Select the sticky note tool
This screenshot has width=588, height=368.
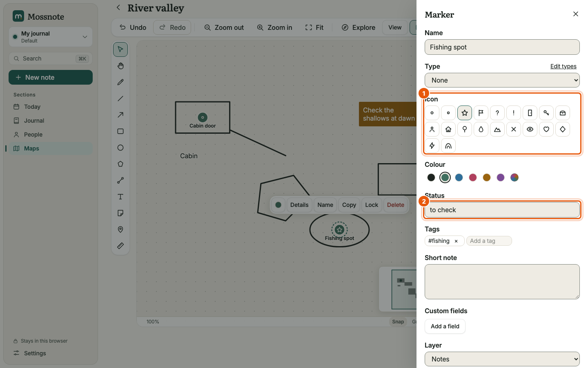pyautogui.click(x=120, y=213)
